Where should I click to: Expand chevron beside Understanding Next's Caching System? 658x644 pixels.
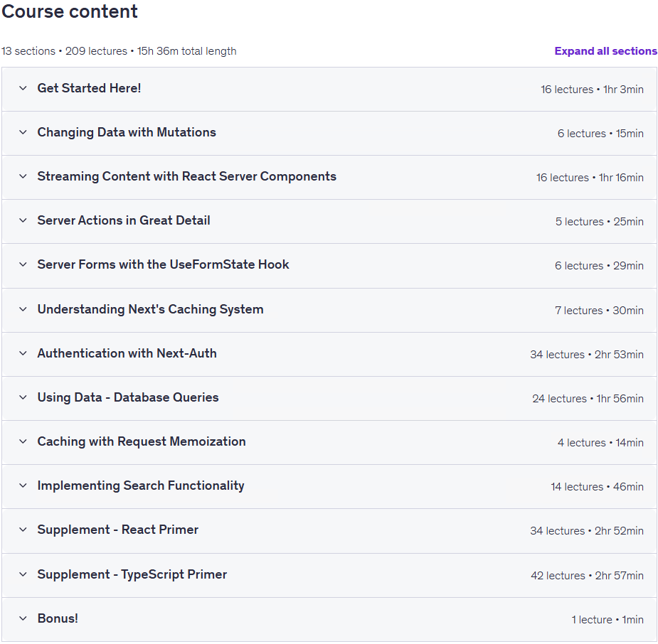(x=23, y=309)
